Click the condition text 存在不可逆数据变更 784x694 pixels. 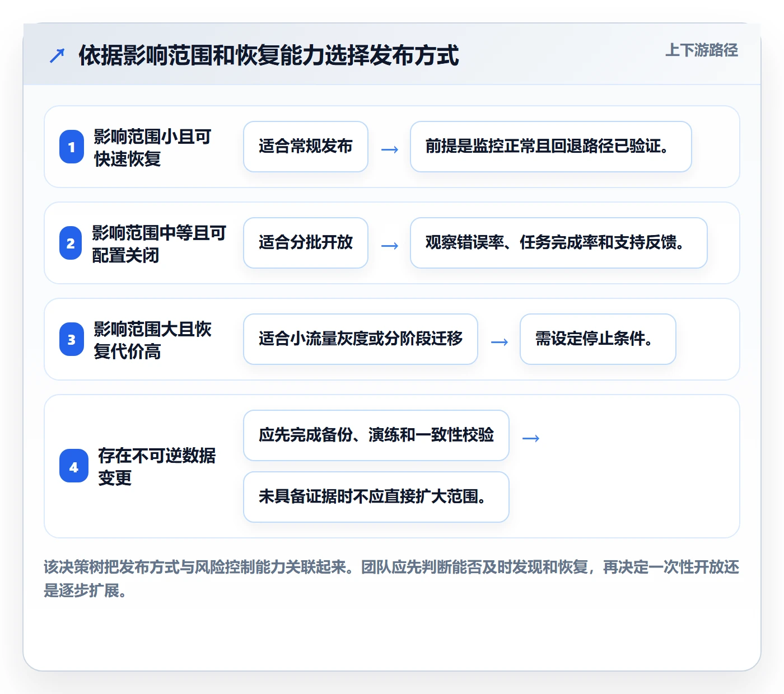(157, 466)
